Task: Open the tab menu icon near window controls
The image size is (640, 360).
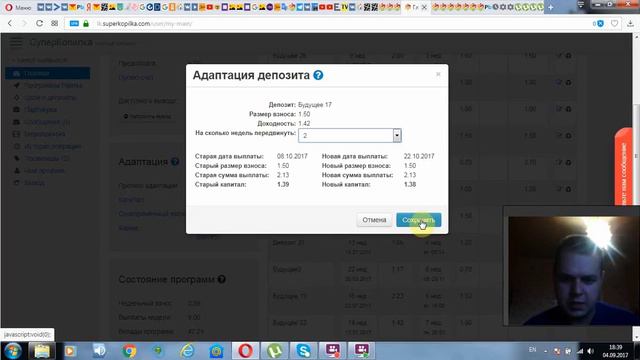Action: pos(581,5)
